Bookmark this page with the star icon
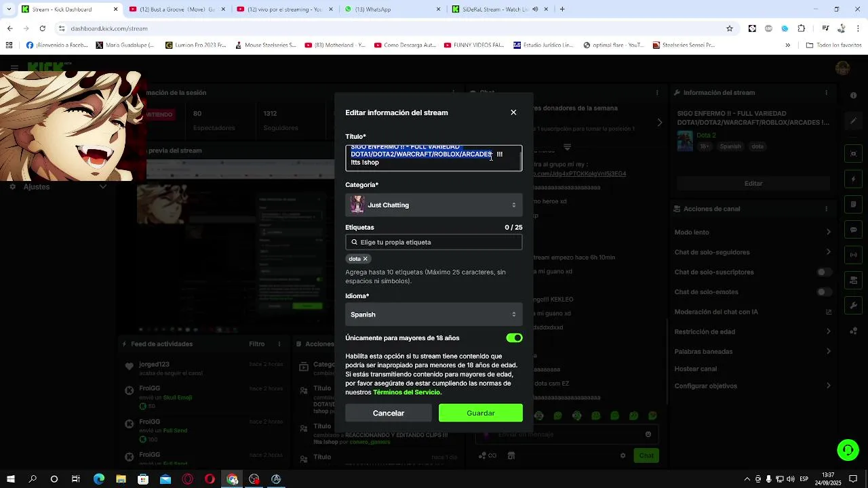This screenshot has height=488, width=868. (730, 28)
